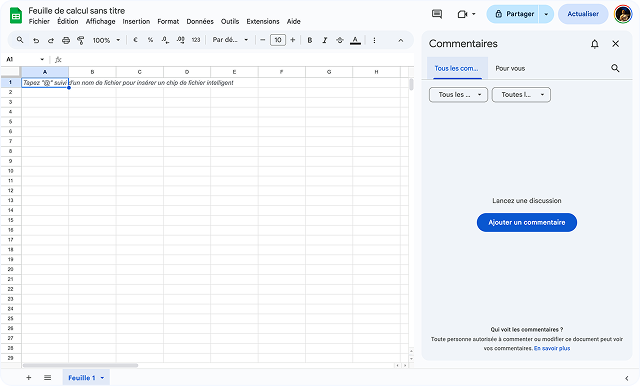Open the Extensions menu
Image resolution: width=640 pixels, height=386 pixels.
tap(263, 22)
